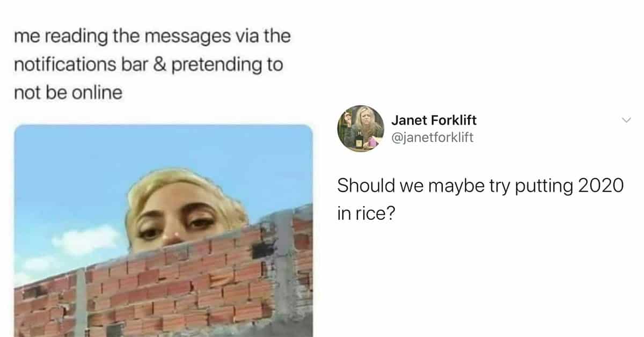Open Janet Forklift's round profile avatar
Viewport: 644px width, 337px height.
[360, 128]
